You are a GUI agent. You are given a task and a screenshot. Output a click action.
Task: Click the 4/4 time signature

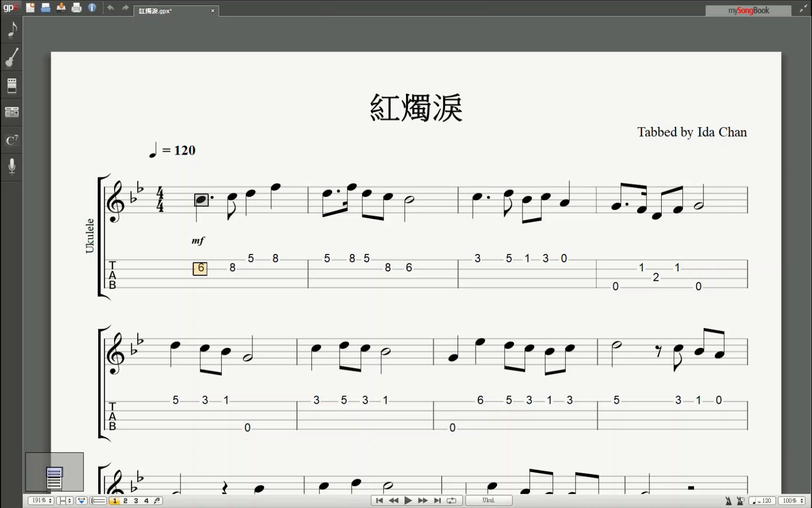coord(160,199)
